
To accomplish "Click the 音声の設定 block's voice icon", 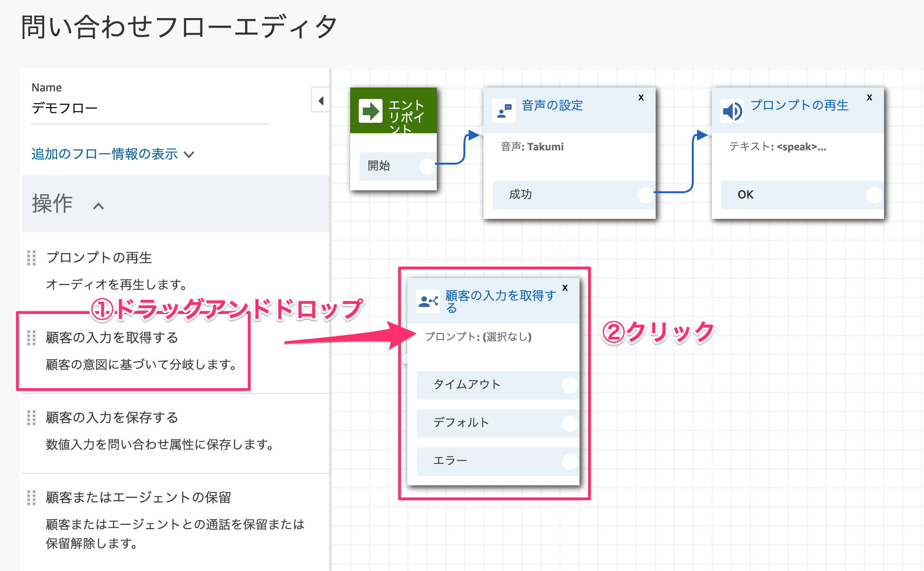I will tap(504, 111).
